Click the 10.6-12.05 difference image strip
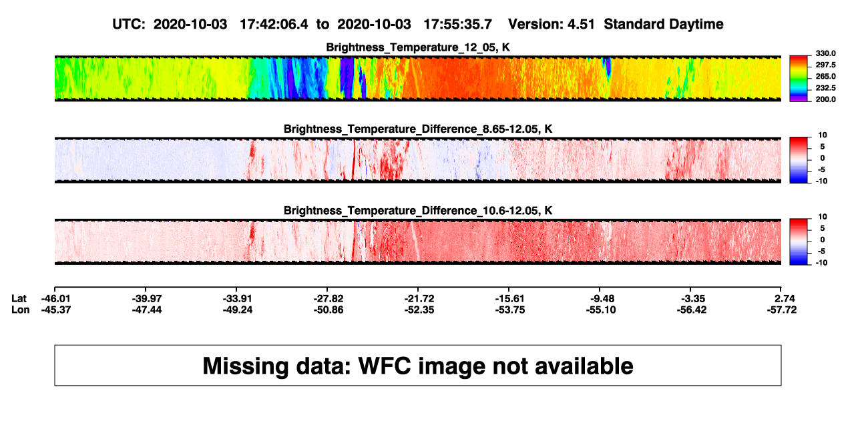Viewport: 868px width, 445px height. click(x=418, y=242)
